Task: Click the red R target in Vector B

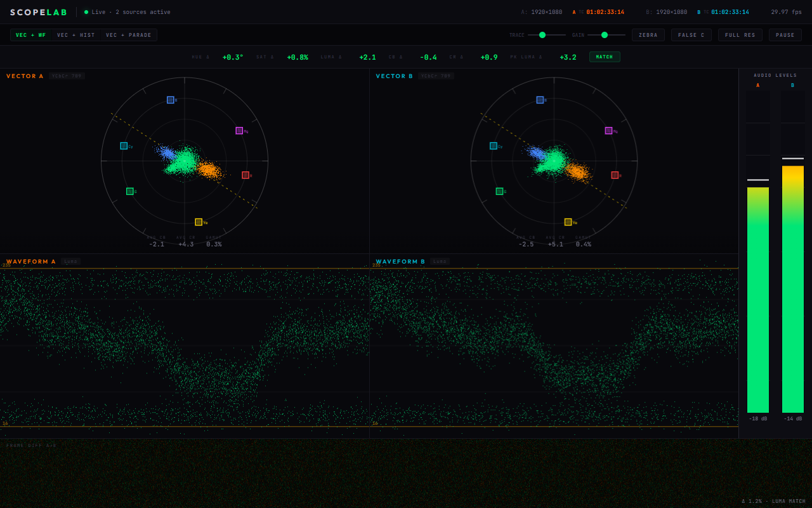Action: tap(615, 175)
